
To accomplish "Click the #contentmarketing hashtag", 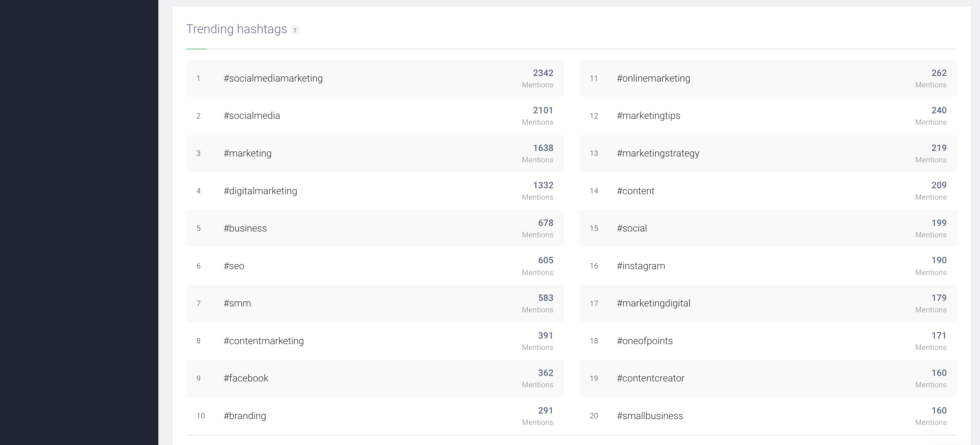I will point(263,341).
